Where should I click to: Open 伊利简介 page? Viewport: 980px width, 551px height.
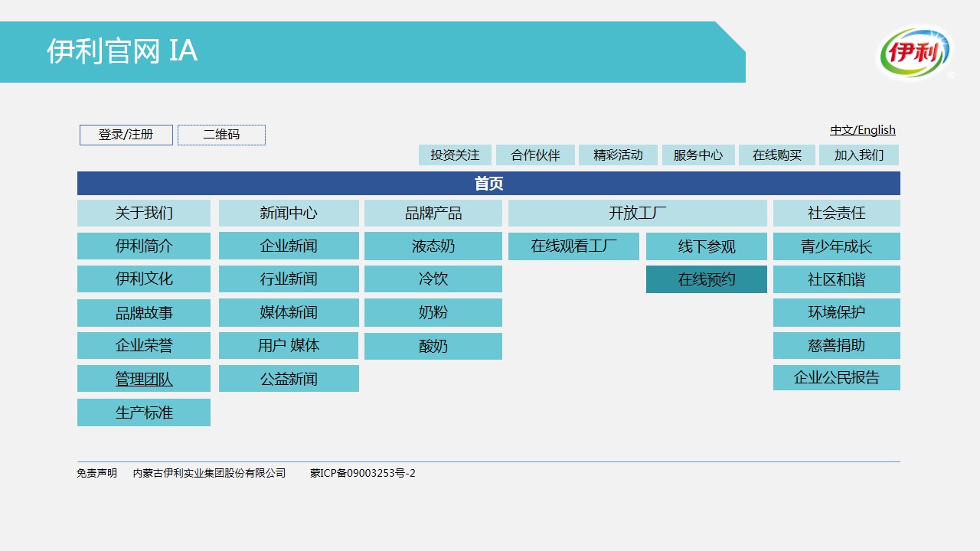(x=144, y=246)
